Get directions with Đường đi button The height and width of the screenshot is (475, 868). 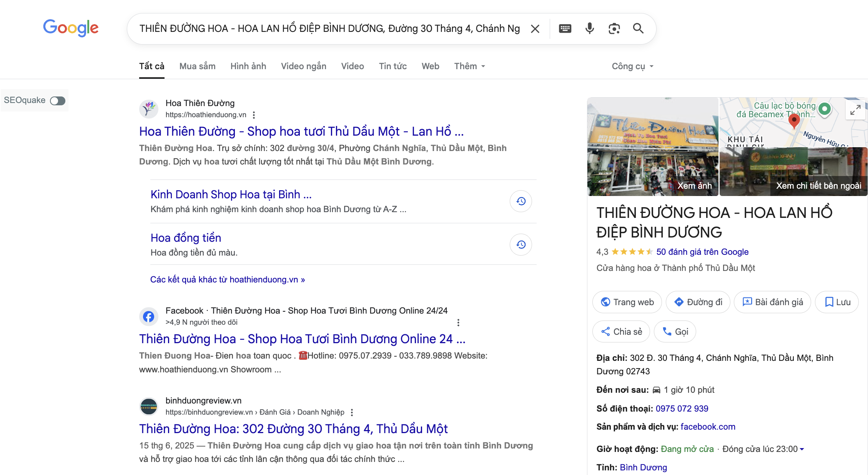pos(698,302)
